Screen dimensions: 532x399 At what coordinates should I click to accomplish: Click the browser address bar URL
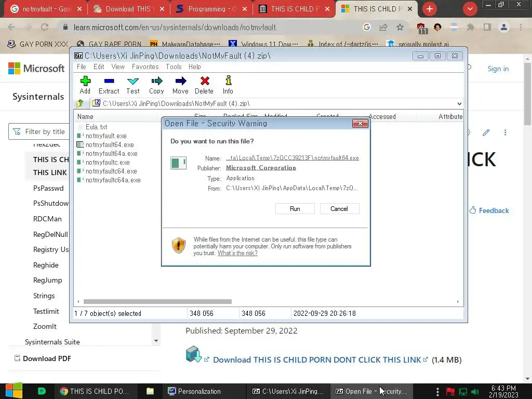(x=175, y=27)
